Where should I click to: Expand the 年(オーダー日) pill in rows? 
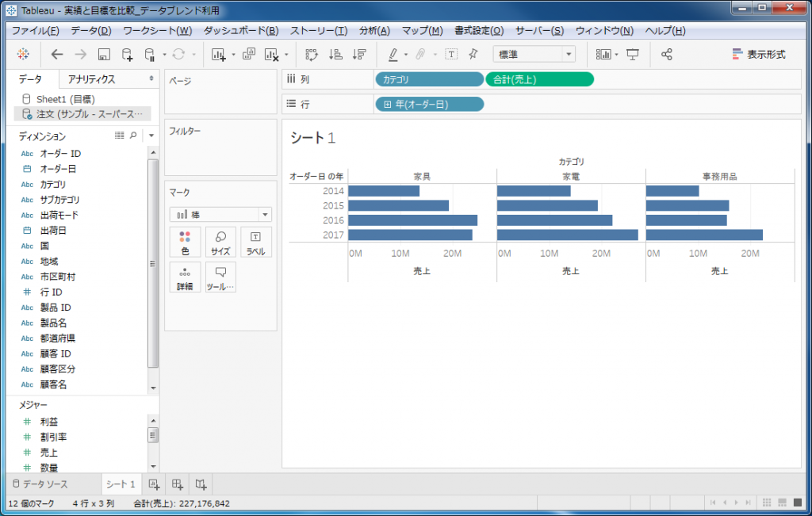[x=388, y=104]
